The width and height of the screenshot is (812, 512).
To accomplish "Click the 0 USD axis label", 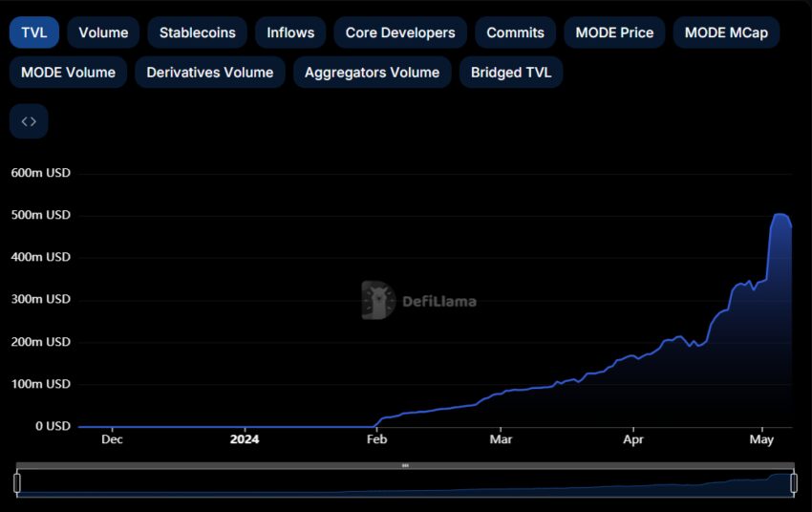I will tap(53, 426).
